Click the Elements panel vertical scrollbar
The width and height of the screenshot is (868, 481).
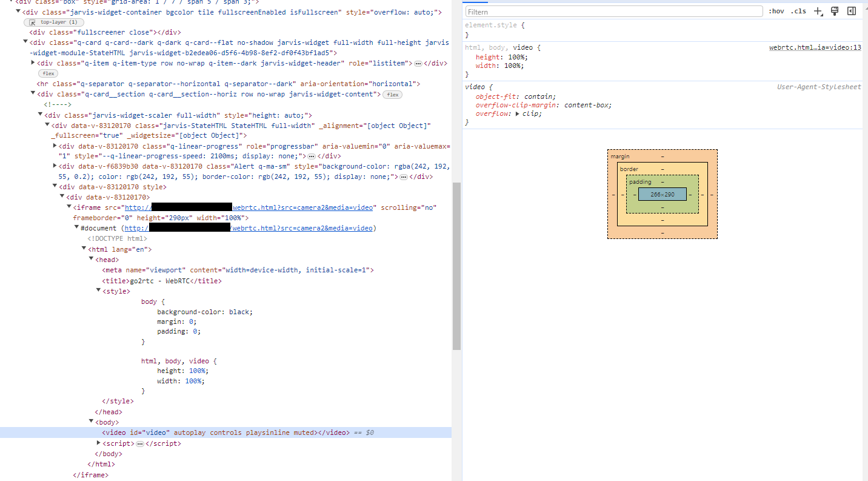pyautogui.click(x=456, y=266)
